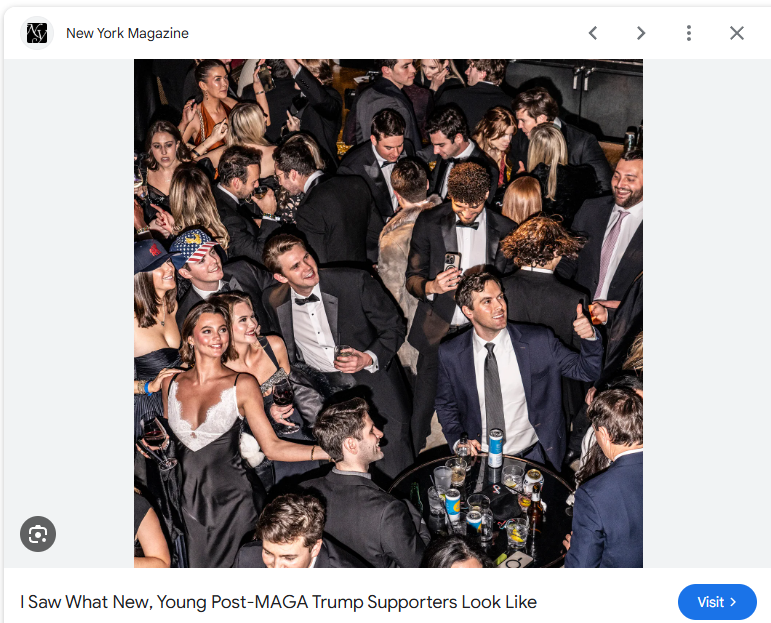Click the New York Magazine logo icon

coord(37,33)
